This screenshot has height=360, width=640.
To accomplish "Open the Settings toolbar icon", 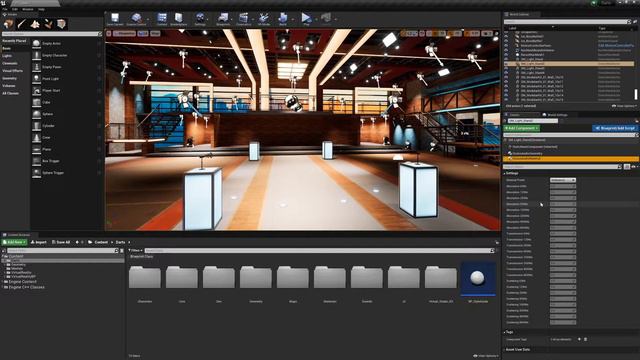I will point(200,18).
